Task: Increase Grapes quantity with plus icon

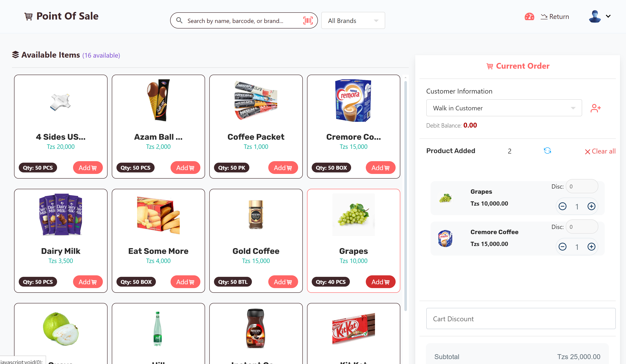Action: coord(591,206)
